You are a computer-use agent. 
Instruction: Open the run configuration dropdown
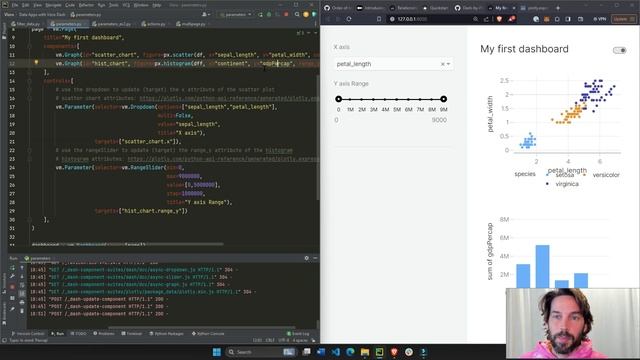tap(236, 15)
